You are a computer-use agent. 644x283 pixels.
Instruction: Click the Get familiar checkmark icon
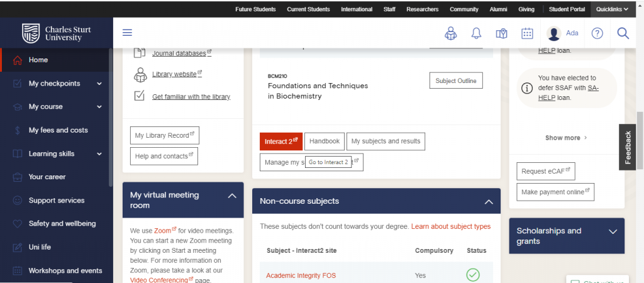click(140, 96)
